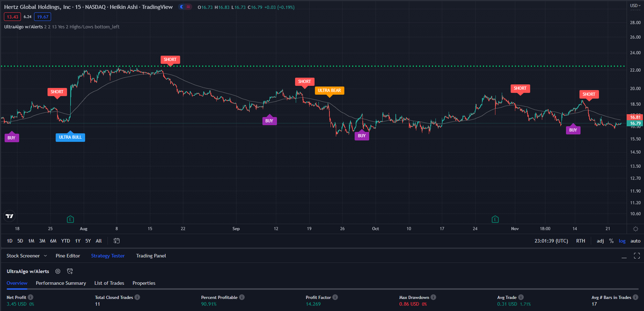Toggle the adj price adjustment option

pyautogui.click(x=600, y=241)
